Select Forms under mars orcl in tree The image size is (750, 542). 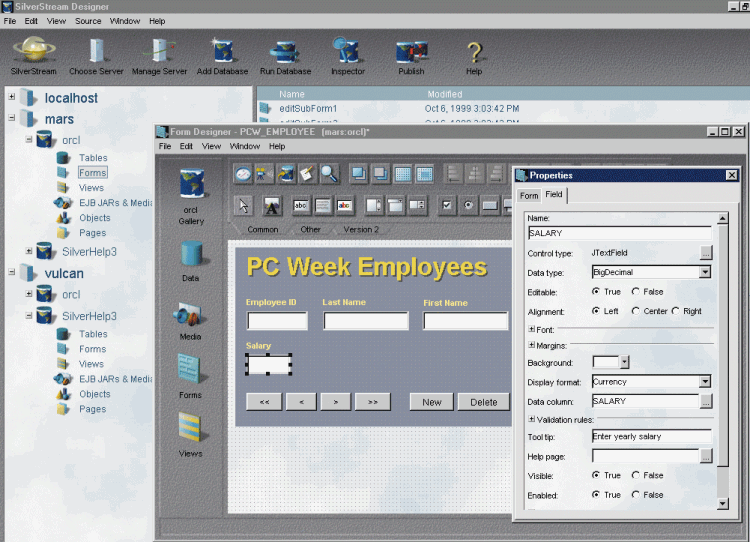[93, 173]
